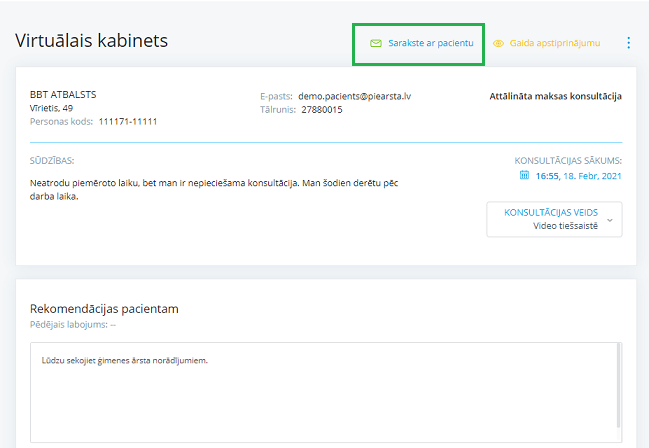The image size is (649, 448).
Task: Click the eye icon for pending confirmation
Action: (x=498, y=44)
